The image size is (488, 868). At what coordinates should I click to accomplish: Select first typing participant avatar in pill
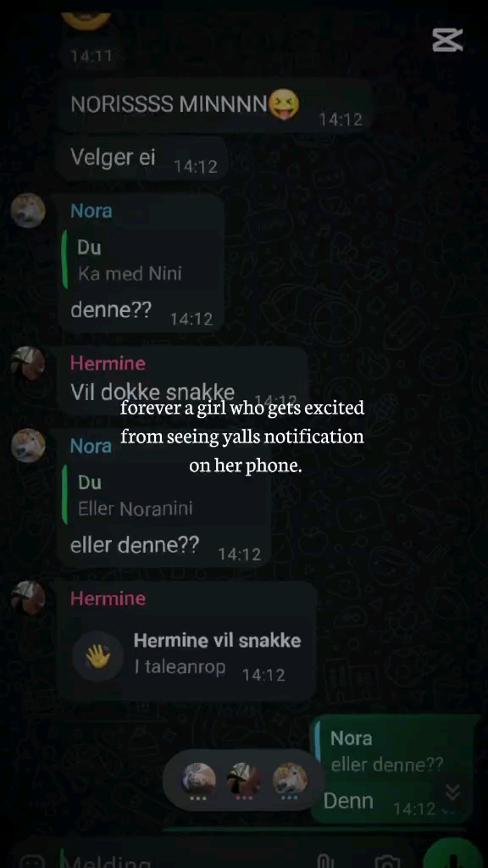click(198, 779)
